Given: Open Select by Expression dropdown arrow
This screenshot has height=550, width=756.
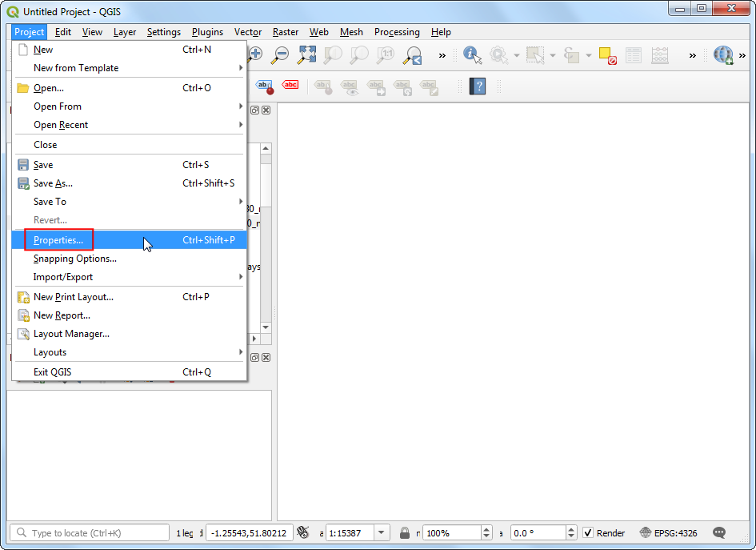Looking at the screenshot, I should point(589,55).
